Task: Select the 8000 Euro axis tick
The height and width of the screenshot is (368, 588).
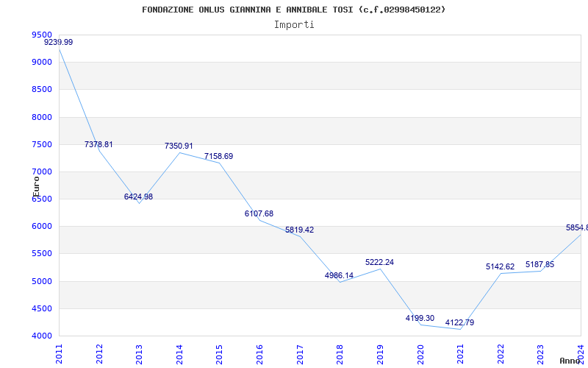Action: pos(42,117)
